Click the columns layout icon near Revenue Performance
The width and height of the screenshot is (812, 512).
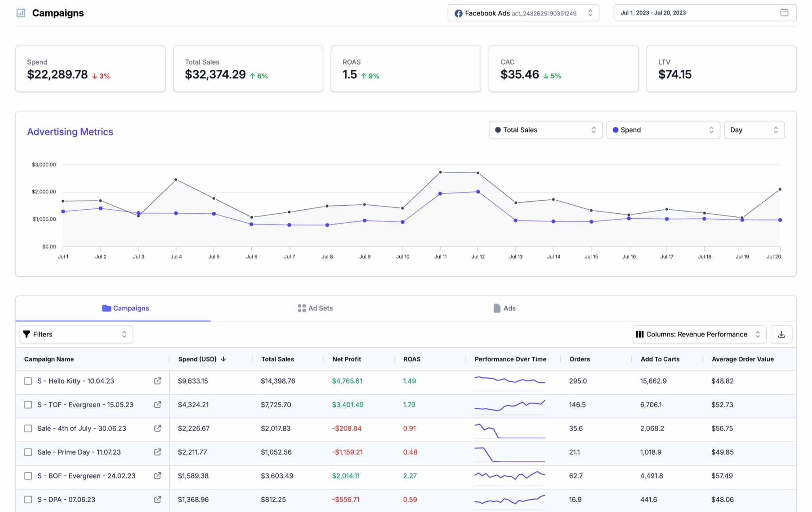(x=640, y=334)
